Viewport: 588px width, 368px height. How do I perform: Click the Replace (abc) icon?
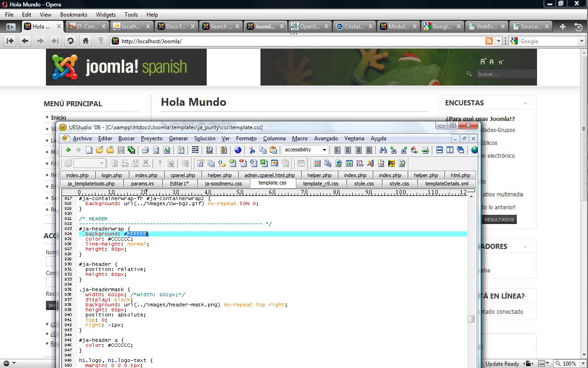[x=414, y=150]
